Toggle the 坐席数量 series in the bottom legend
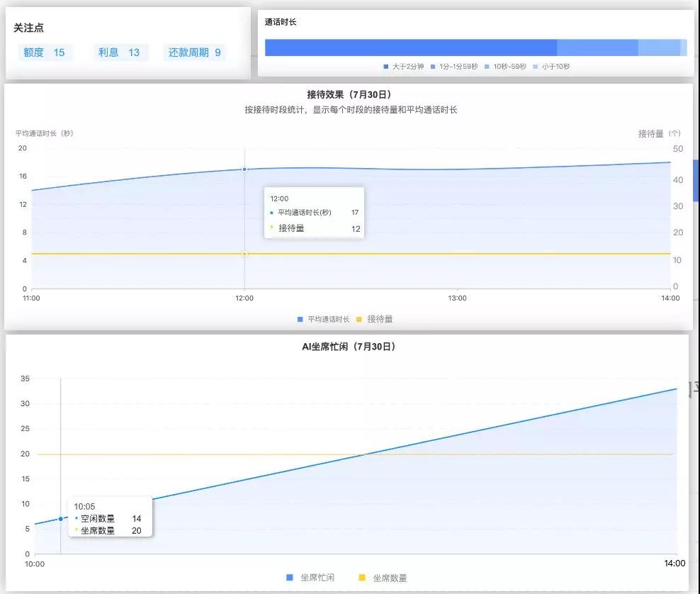 pyautogui.click(x=383, y=578)
